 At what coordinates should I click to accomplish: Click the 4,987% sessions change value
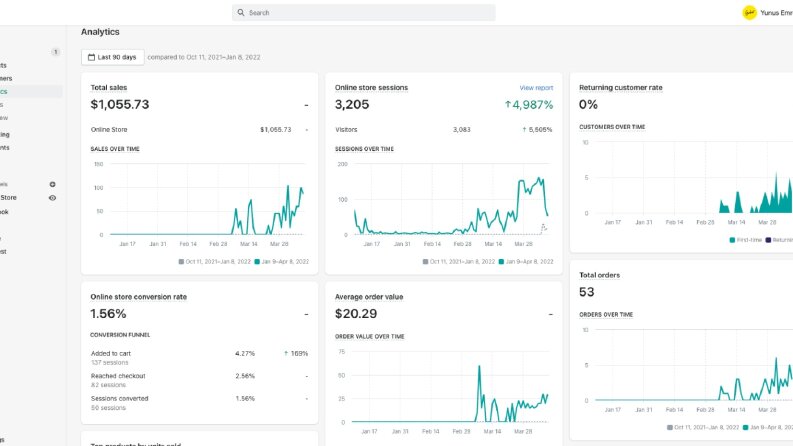[x=533, y=105]
